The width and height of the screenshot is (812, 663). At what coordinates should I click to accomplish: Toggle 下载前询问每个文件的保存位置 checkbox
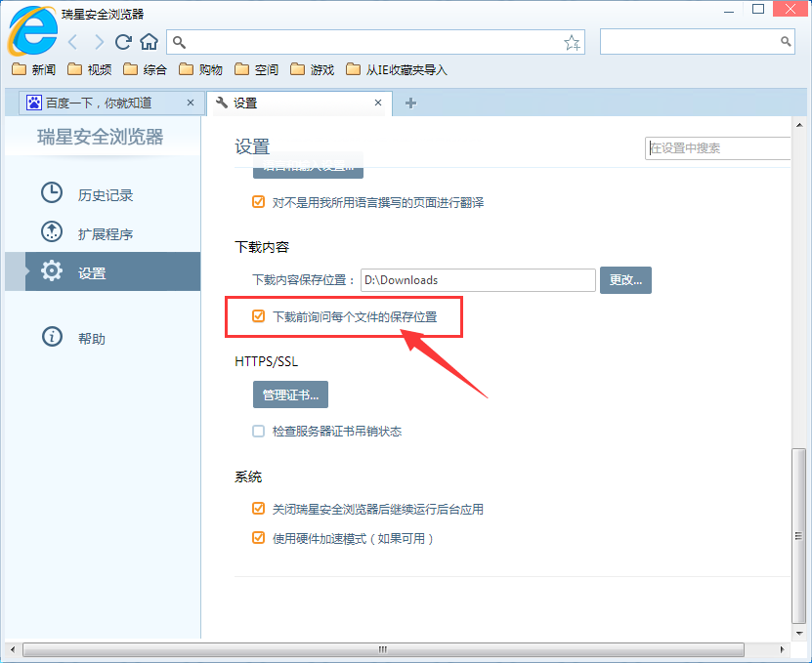(x=259, y=316)
